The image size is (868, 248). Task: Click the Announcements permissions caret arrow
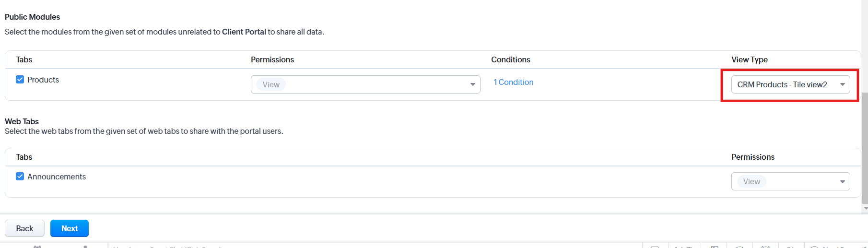[x=843, y=182]
